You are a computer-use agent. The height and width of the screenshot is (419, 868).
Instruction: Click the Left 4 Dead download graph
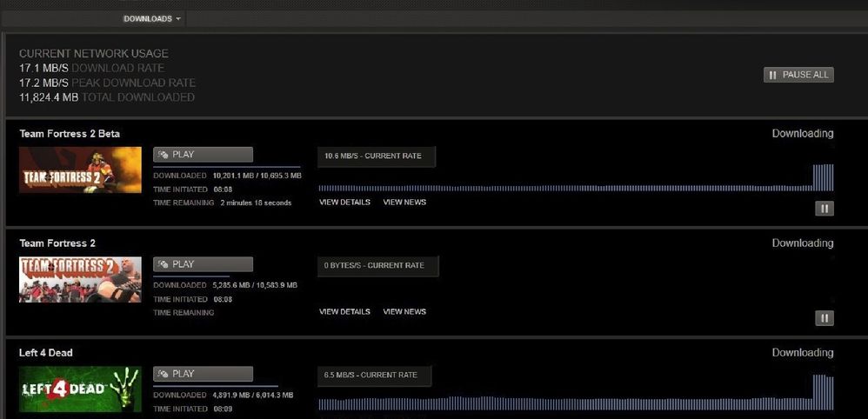pyautogui.click(x=576, y=393)
